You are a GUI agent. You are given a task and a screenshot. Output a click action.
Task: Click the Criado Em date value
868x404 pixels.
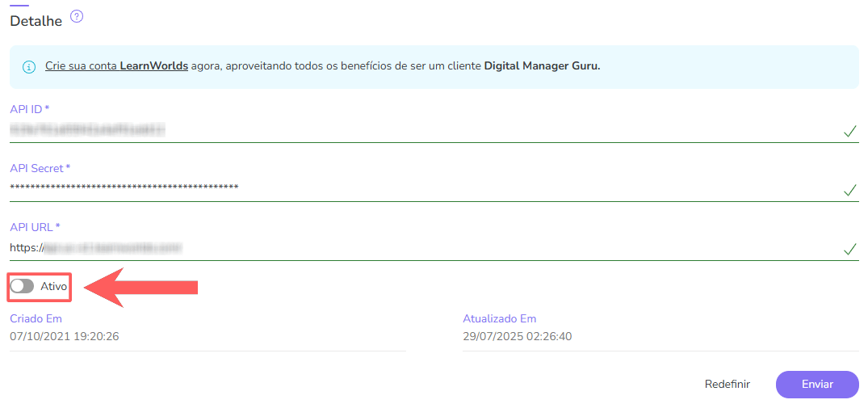65,336
